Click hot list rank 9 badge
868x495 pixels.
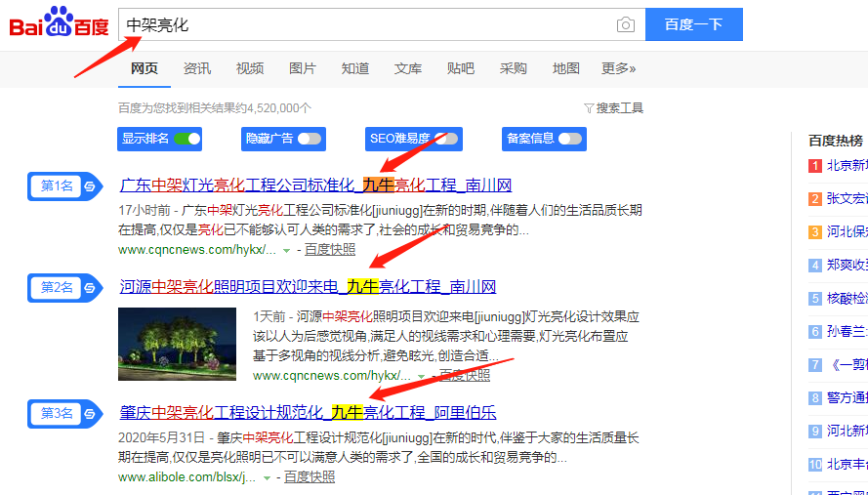815,432
